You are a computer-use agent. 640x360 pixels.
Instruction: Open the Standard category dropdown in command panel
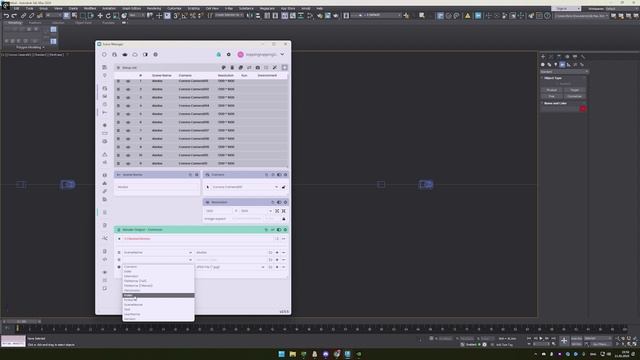tap(564, 72)
